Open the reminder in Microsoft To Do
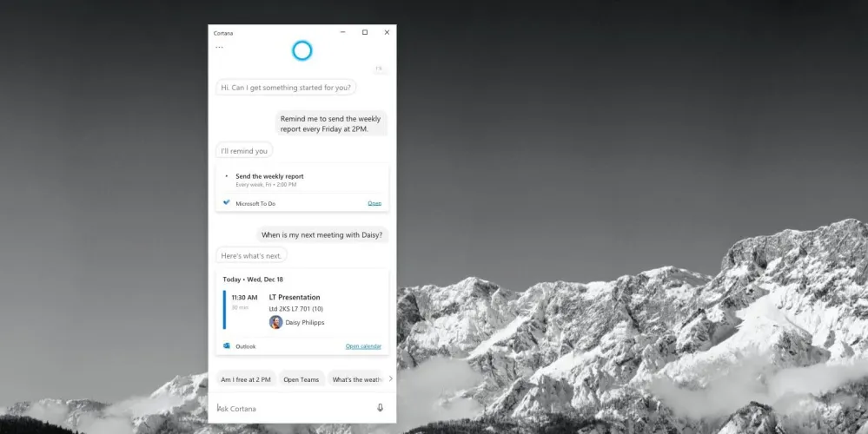This screenshot has width=868, height=434. pyautogui.click(x=374, y=203)
